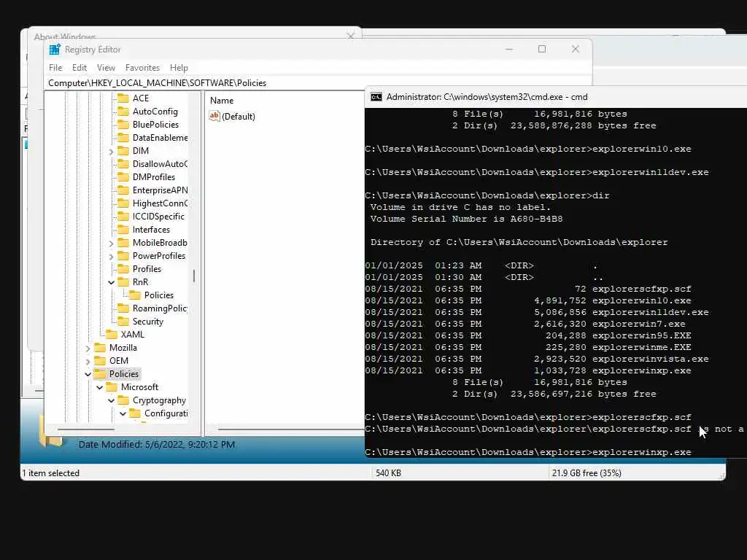This screenshot has height=560, width=747.
Task: Select the Cryptography key label
Action: (159, 400)
